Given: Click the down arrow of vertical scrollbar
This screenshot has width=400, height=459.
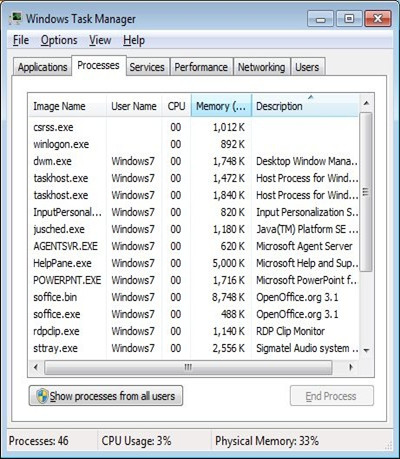Looking at the screenshot, I should (x=366, y=351).
